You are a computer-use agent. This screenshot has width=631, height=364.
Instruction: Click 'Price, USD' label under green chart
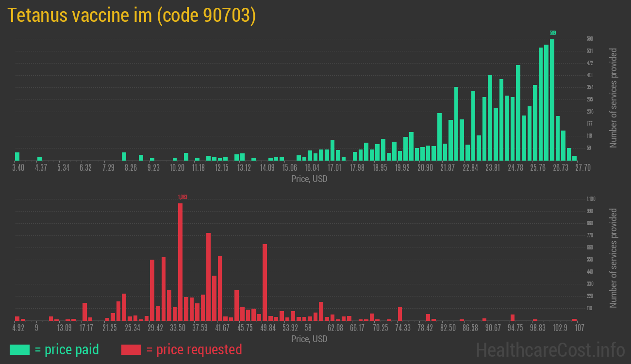coord(309,179)
